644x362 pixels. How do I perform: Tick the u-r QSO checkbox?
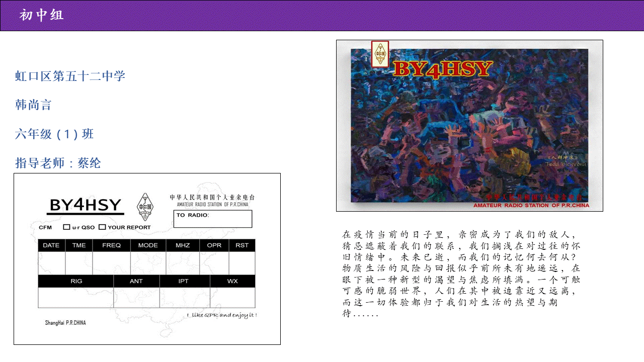point(66,227)
